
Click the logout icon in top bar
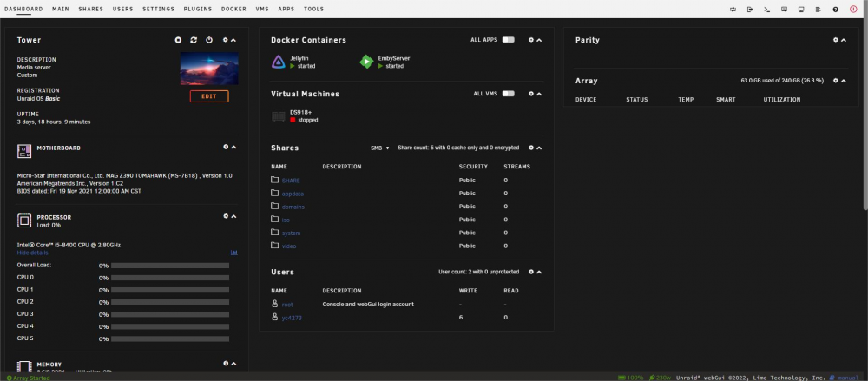coord(750,9)
